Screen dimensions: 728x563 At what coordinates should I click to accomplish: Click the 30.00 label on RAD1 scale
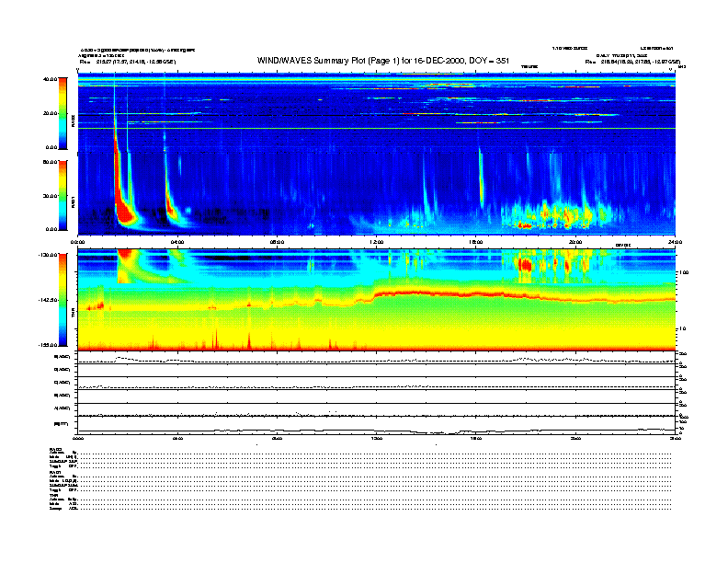point(50,196)
